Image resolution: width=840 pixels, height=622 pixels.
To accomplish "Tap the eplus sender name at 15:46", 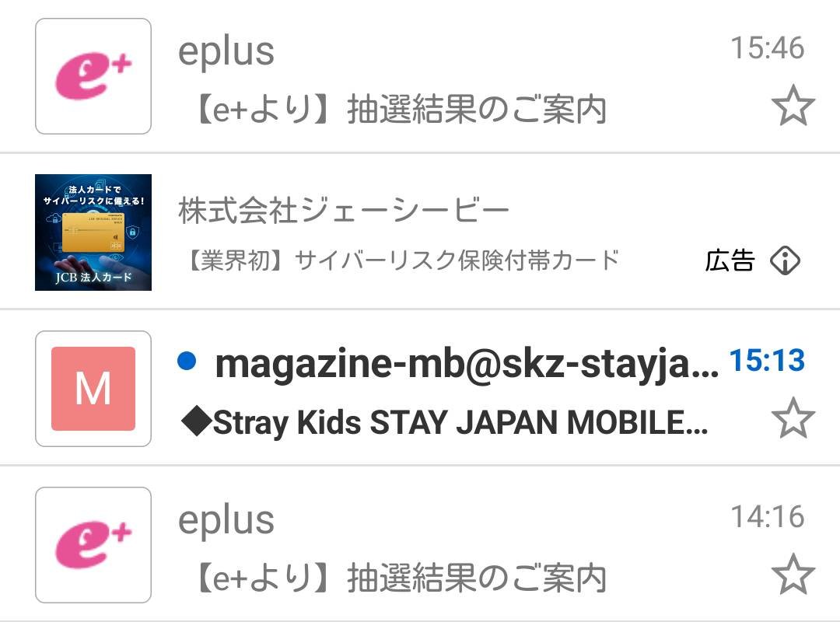I will coord(226,51).
